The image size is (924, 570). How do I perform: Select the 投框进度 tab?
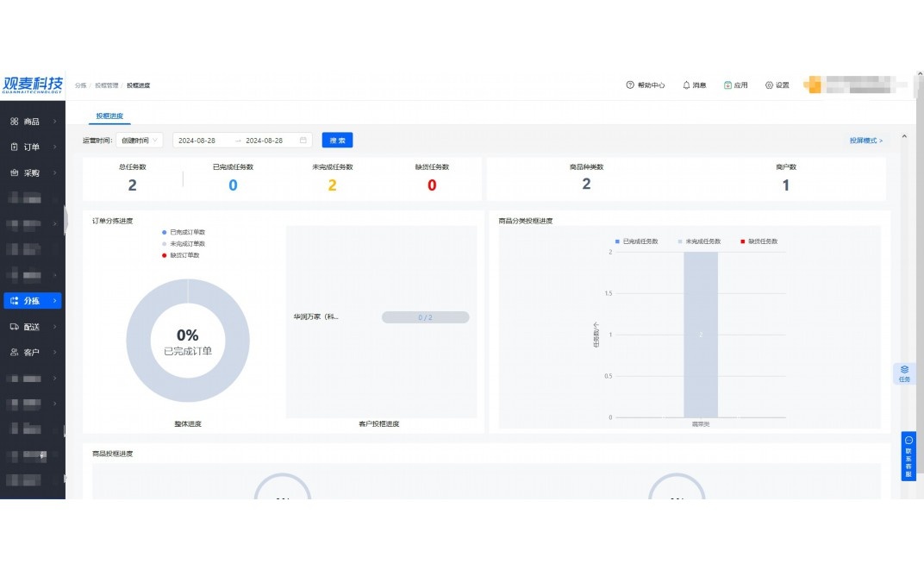(x=109, y=116)
